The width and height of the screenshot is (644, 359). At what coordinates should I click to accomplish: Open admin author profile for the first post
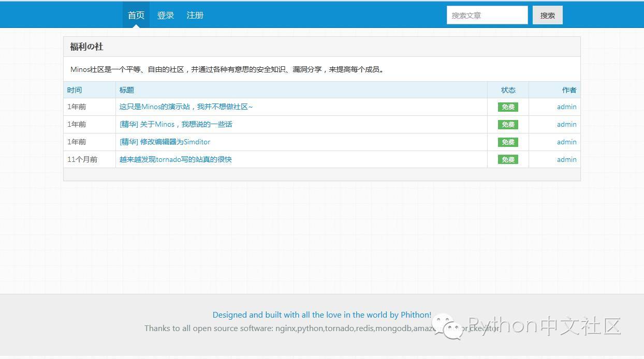(566, 107)
